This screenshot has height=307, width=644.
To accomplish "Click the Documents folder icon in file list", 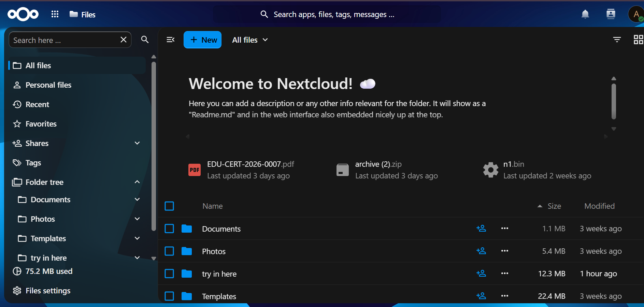I will (187, 229).
